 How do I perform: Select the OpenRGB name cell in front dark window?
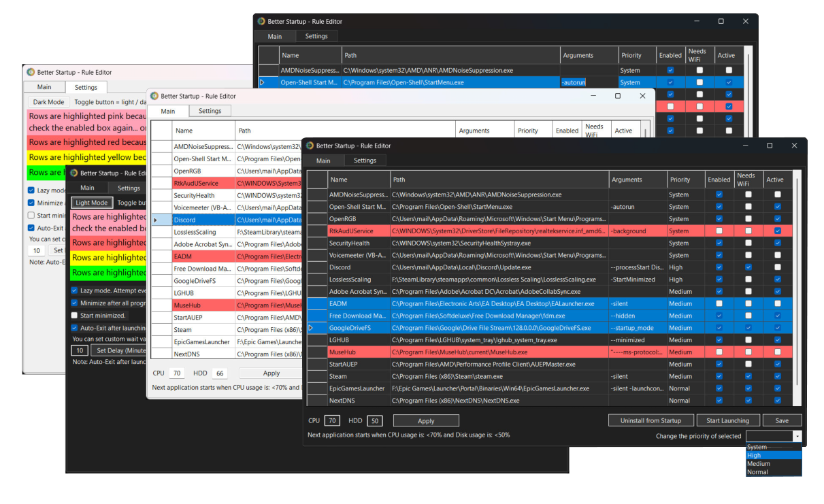(x=359, y=219)
